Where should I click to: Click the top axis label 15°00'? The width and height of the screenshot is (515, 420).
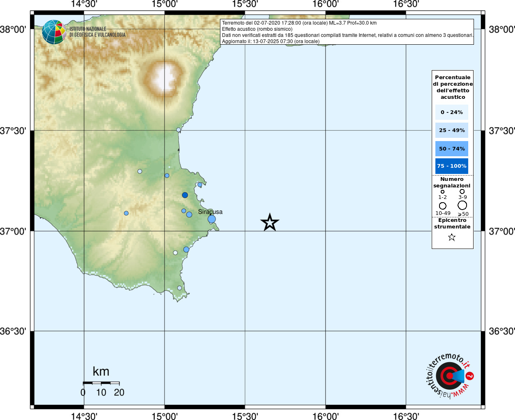point(165,4)
